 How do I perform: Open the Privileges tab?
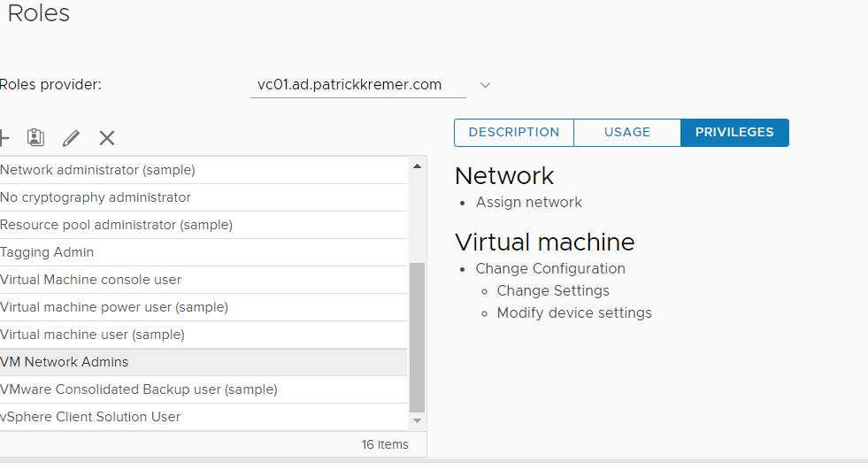coord(734,133)
